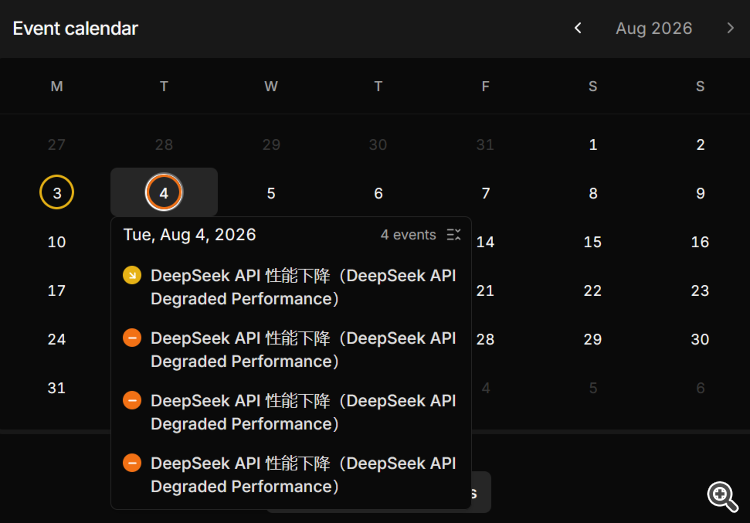Go to the next month with right chevron
The height and width of the screenshot is (523, 750).
(730, 28)
